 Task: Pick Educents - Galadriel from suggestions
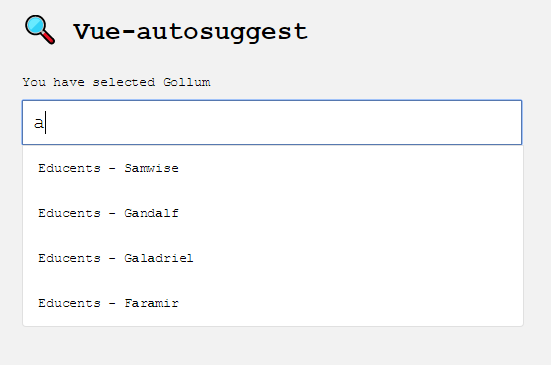pyautogui.click(x=273, y=258)
